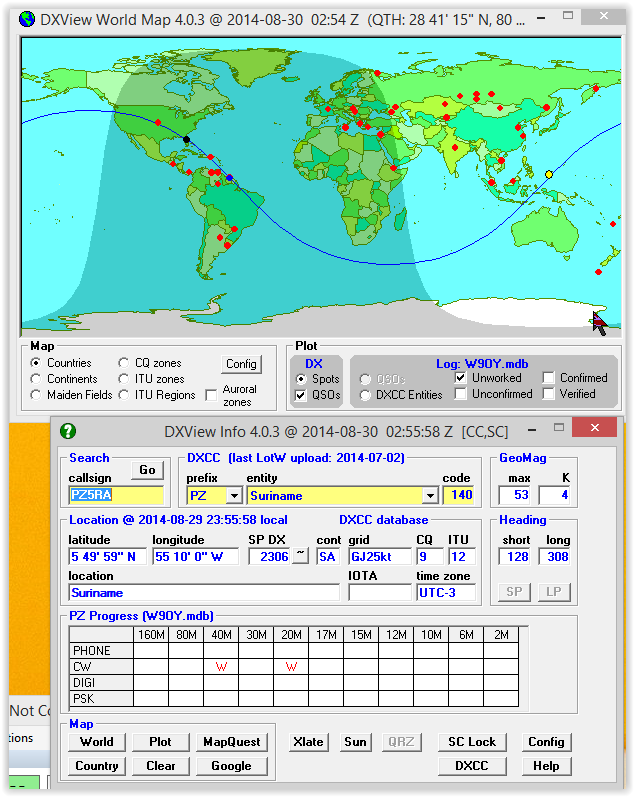Select the ITU Regions radio button
634x797 pixels.
tap(124, 394)
